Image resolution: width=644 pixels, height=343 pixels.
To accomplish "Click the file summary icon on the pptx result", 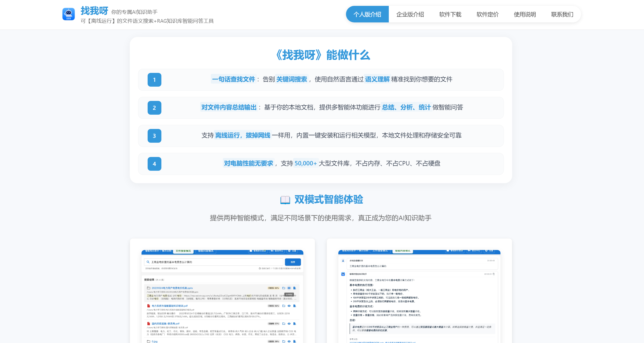I will pyautogui.click(x=294, y=288).
